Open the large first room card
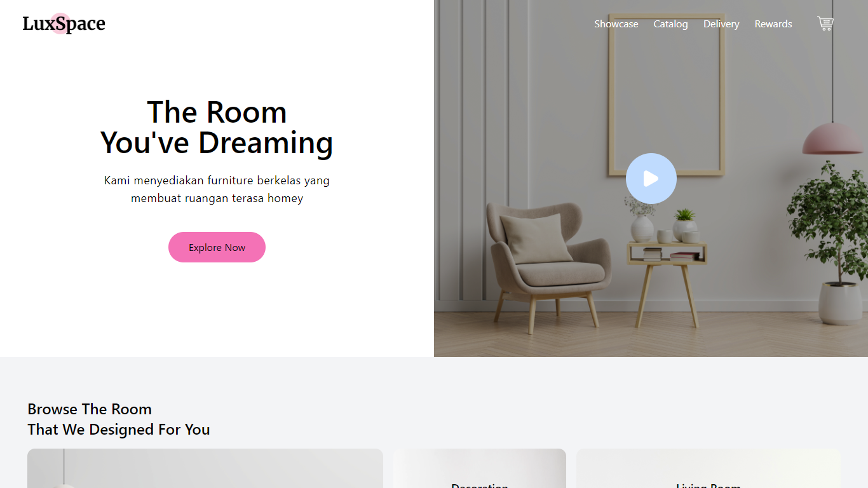 pyautogui.click(x=205, y=468)
